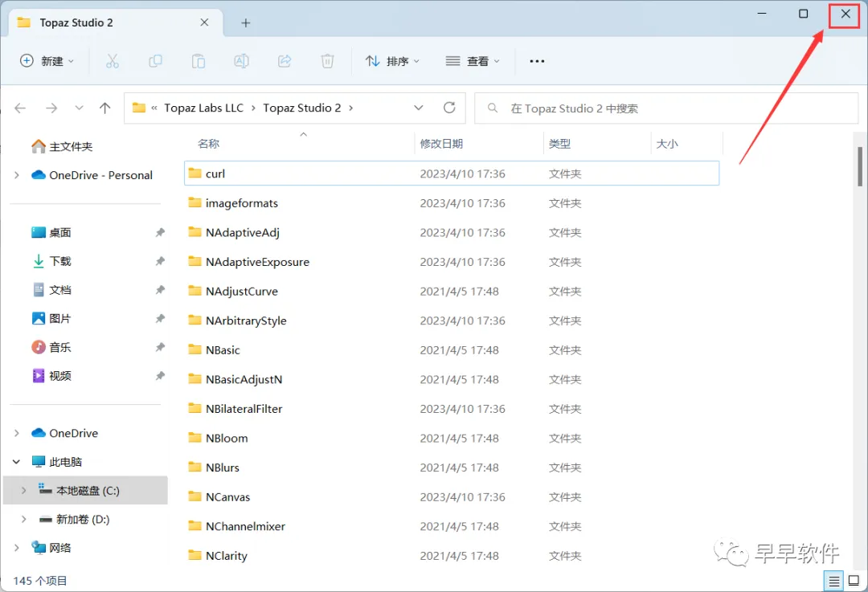Go back with the left arrow
The width and height of the screenshot is (868, 592).
(x=20, y=108)
